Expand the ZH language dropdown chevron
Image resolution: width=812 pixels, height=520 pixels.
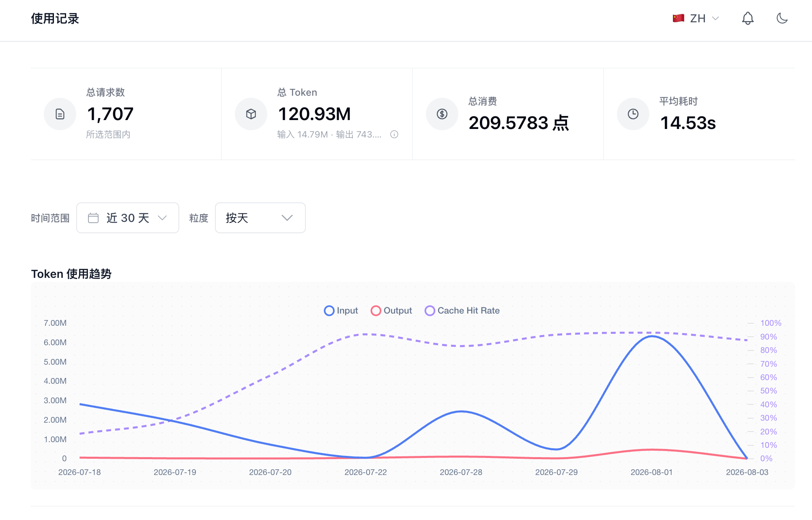pyautogui.click(x=716, y=18)
